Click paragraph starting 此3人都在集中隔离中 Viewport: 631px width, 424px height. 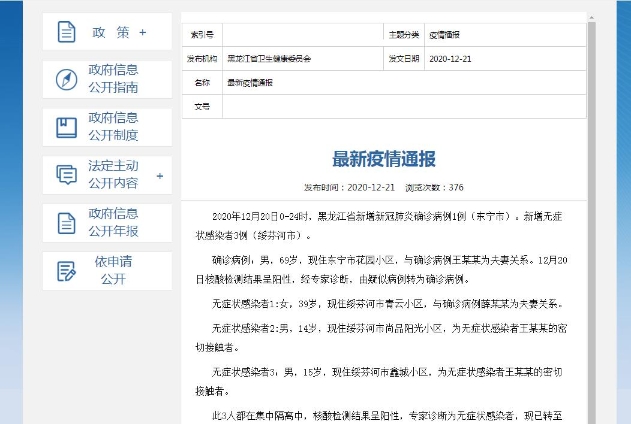point(386,416)
